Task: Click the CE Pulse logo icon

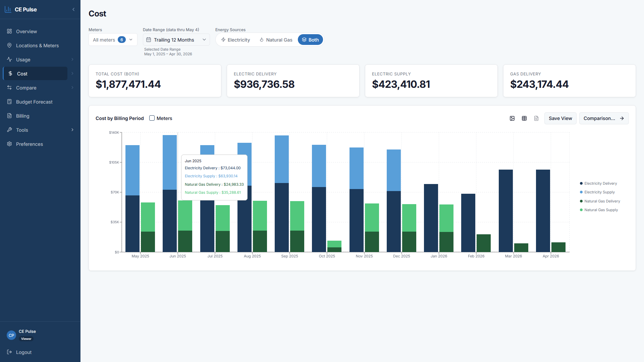Action: pyautogui.click(x=8, y=9)
